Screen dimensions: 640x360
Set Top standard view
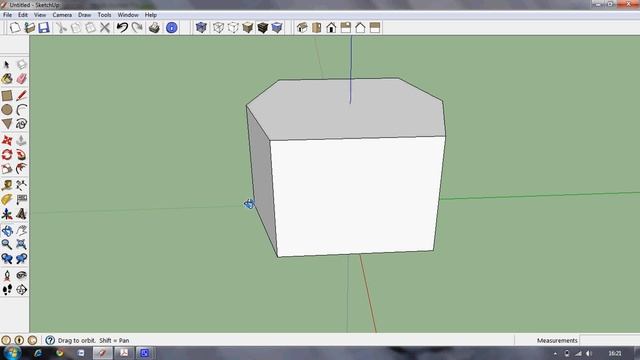coord(317,27)
